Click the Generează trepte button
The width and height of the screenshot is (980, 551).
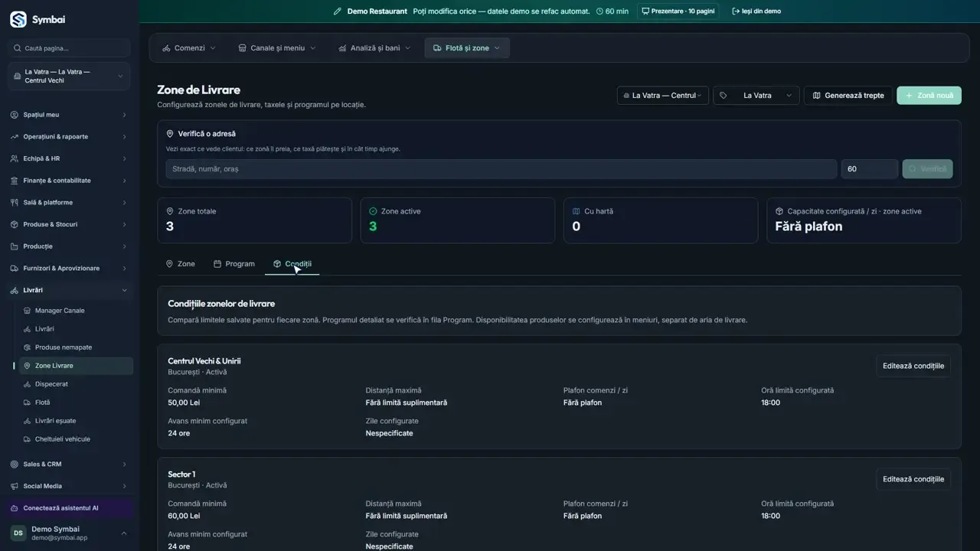click(848, 96)
